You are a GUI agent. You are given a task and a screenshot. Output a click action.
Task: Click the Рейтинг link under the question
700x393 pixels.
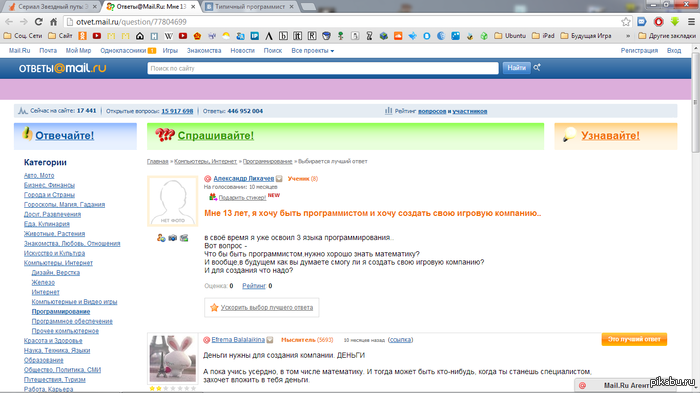pos(254,286)
